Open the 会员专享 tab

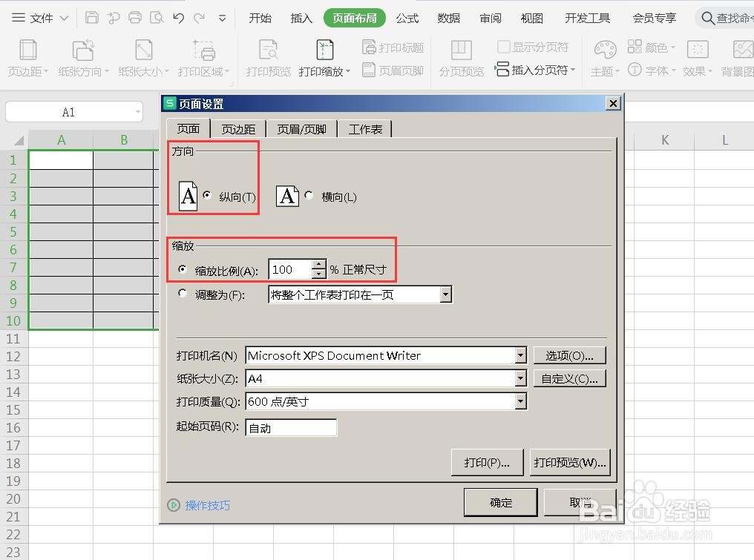654,19
